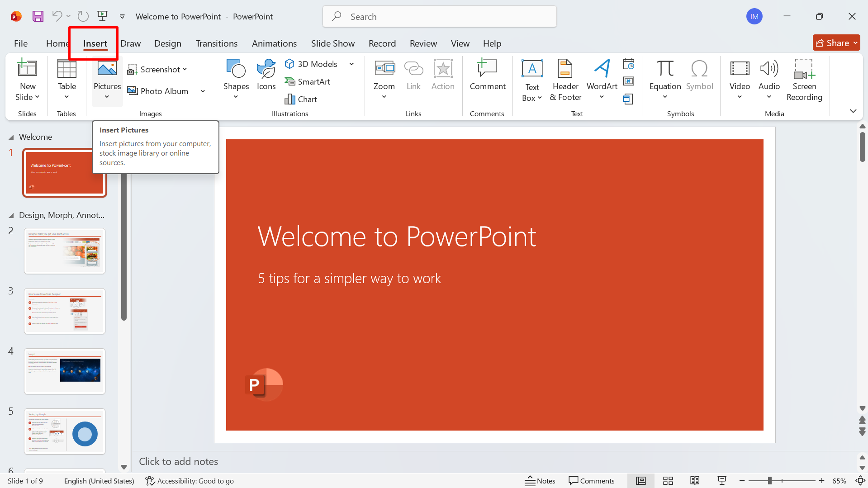Switch to the Draw tab

click(130, 43)
